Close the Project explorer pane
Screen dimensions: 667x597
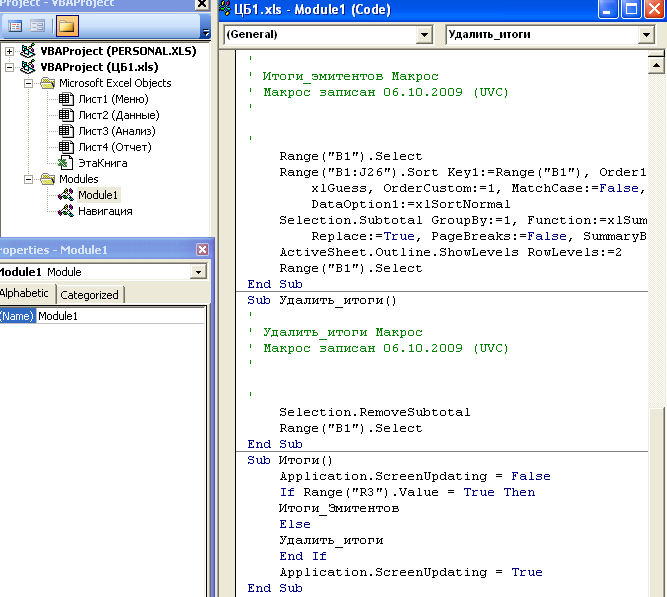[202, 4]
